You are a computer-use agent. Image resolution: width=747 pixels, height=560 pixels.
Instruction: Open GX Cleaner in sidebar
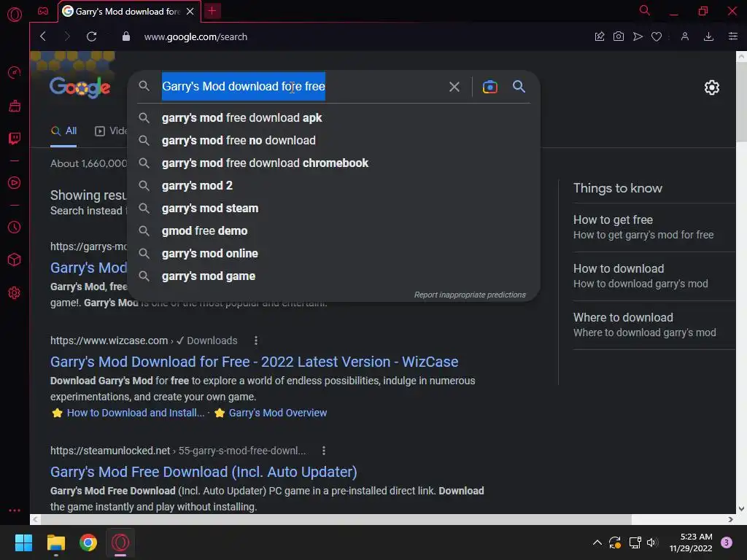click(15, 106)
